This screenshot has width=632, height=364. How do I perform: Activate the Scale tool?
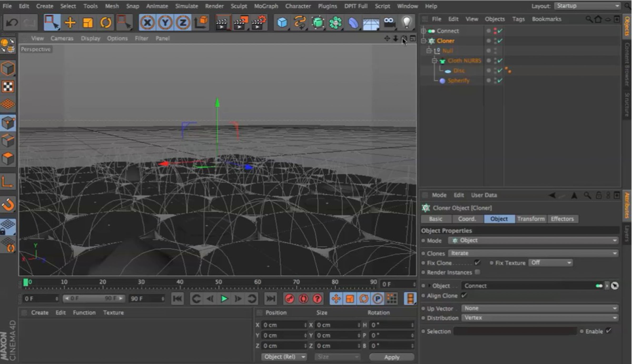(88, 23)
